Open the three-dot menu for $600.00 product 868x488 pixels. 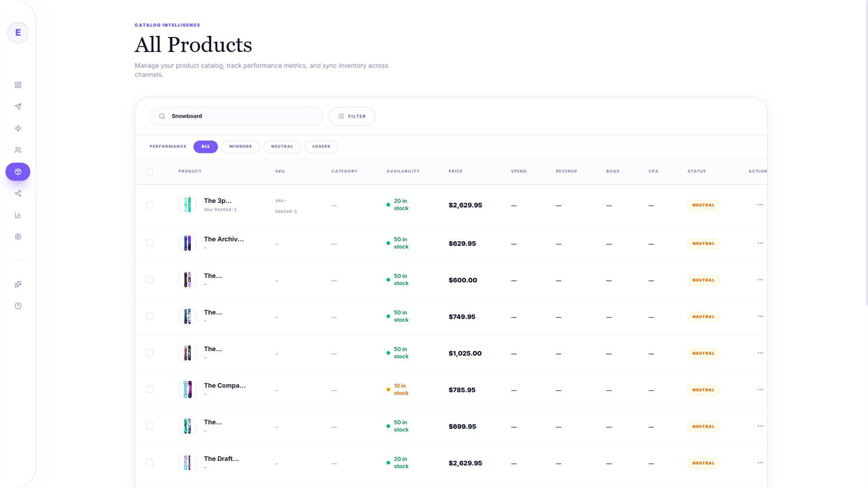click(760, 280)
